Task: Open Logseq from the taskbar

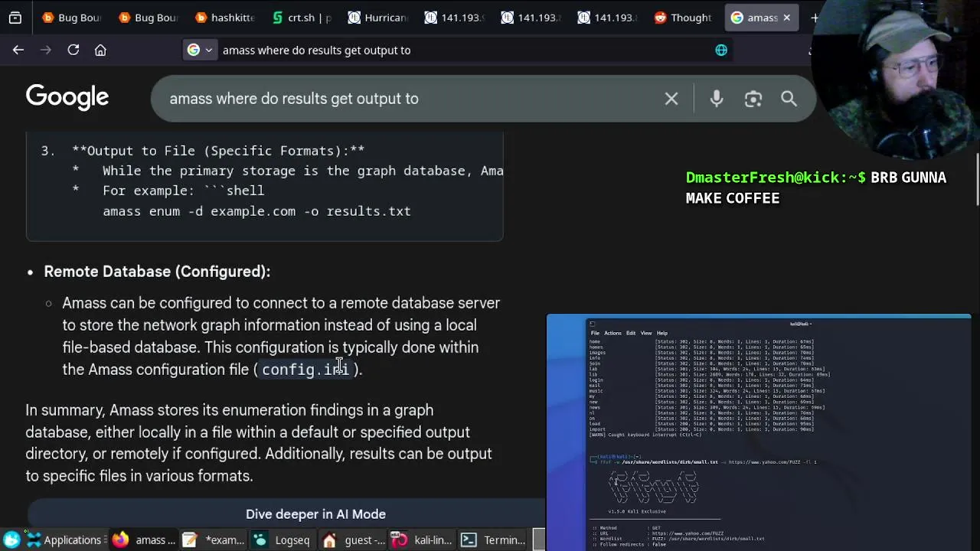Action: [283, 540]
